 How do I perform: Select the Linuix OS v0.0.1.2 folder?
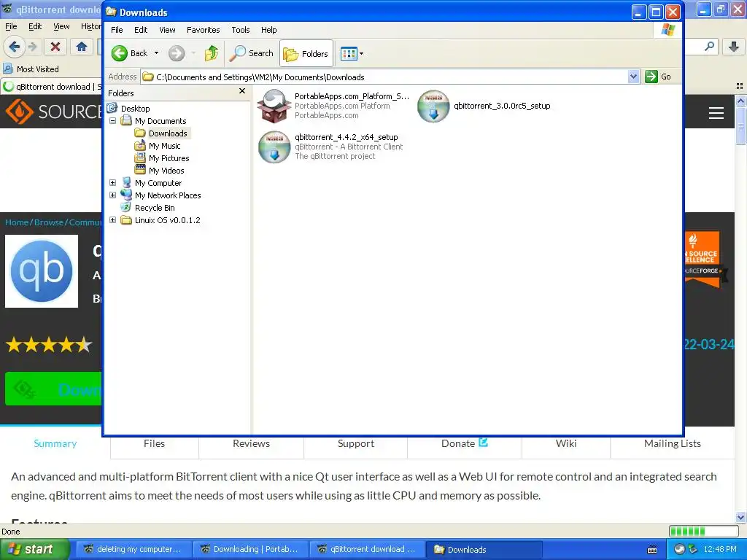[167, 220]
